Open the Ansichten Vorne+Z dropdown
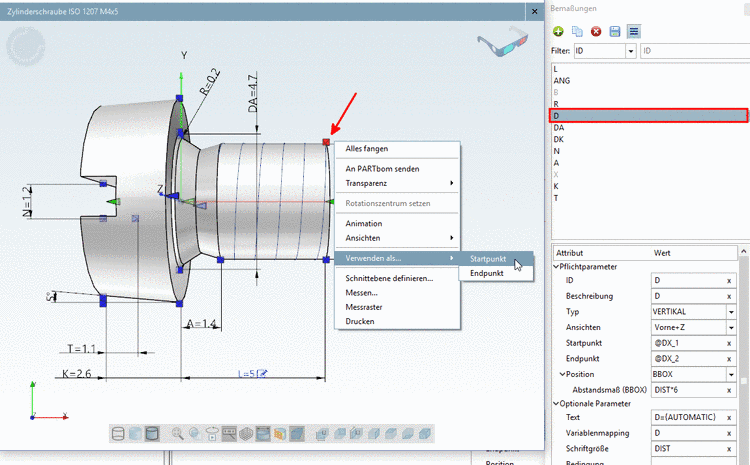The width and height of the screenshot is (750, 465). click(x=731, y=328)
